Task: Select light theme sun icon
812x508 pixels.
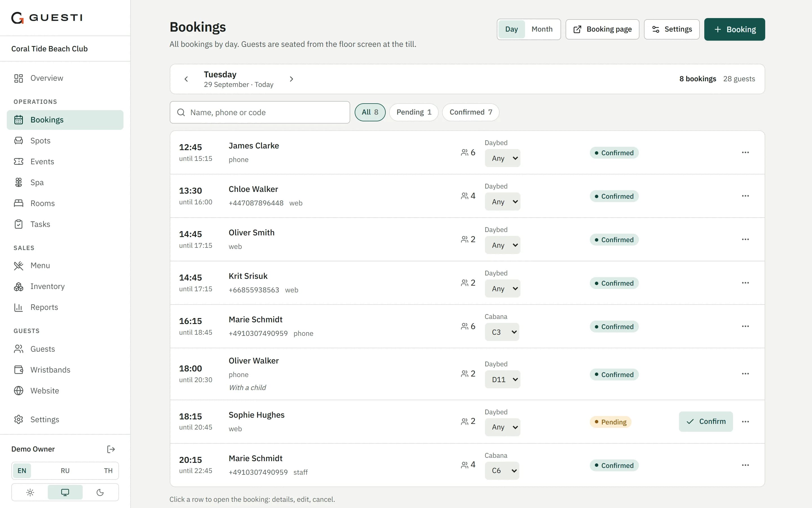Action: [30, 492]
